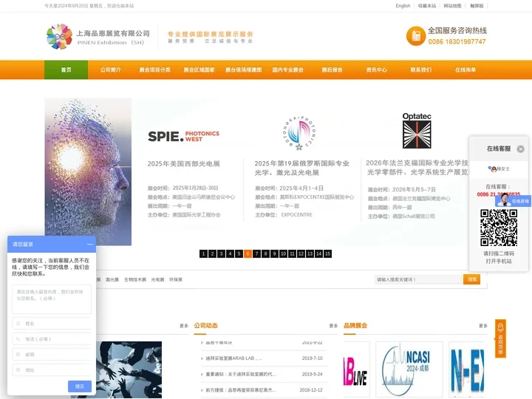Select highlighted carousel page 6

point(248,253)
